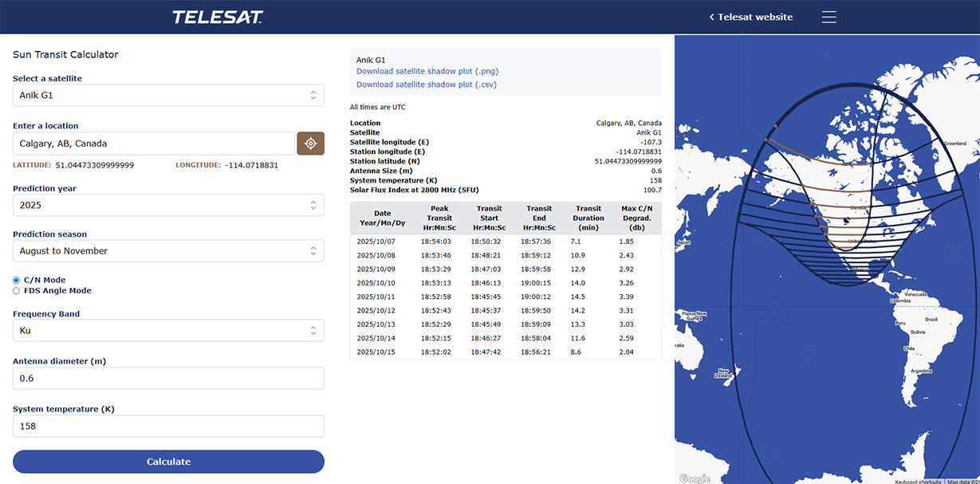Screen dimensions: 980x484
Task: Click the Google logo on the map
Action: [x=694, y=478]
